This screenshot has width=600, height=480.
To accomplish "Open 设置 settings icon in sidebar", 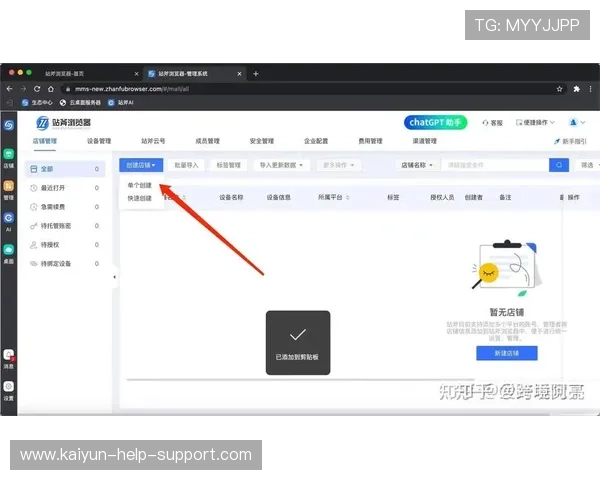I will click(9, 385).
